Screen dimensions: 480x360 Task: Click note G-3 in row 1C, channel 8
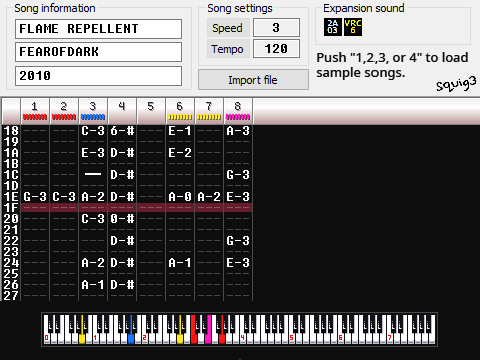coord(238,175)
